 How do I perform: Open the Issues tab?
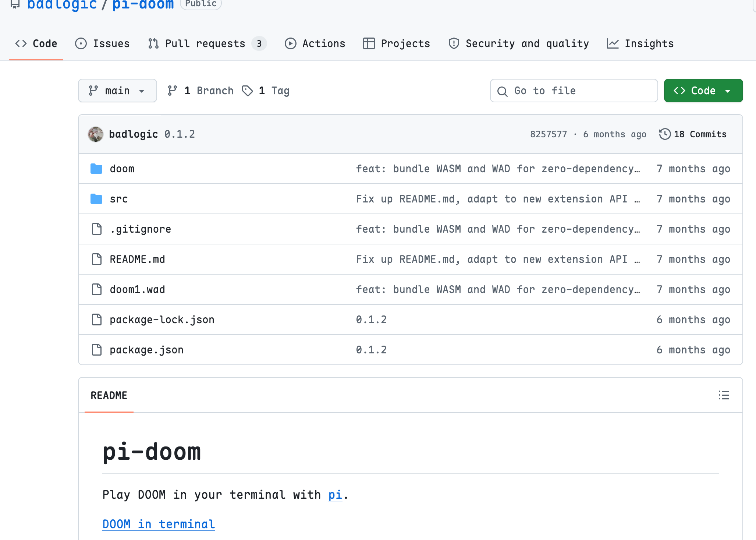(x=102, y=43)
